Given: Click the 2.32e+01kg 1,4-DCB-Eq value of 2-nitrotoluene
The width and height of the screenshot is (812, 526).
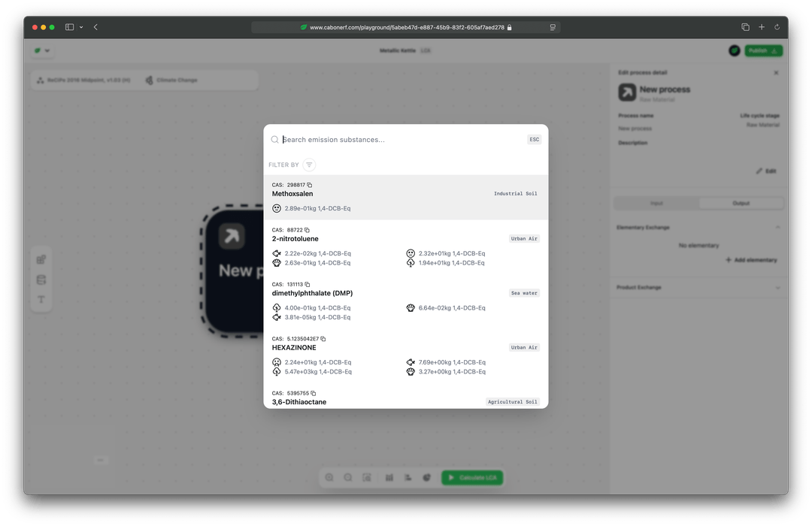Looking at the screenshot, I should point(452,254).
